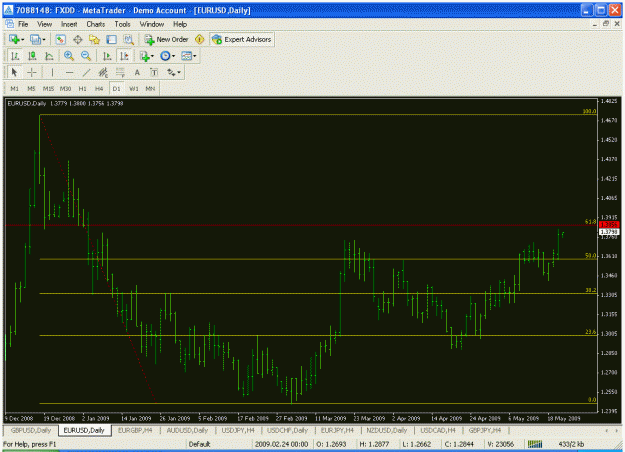The width and height of the screenshot is (625, 452).
Task: Open the Insert menu
Action: pyautogui.click(x=69, y=24)
